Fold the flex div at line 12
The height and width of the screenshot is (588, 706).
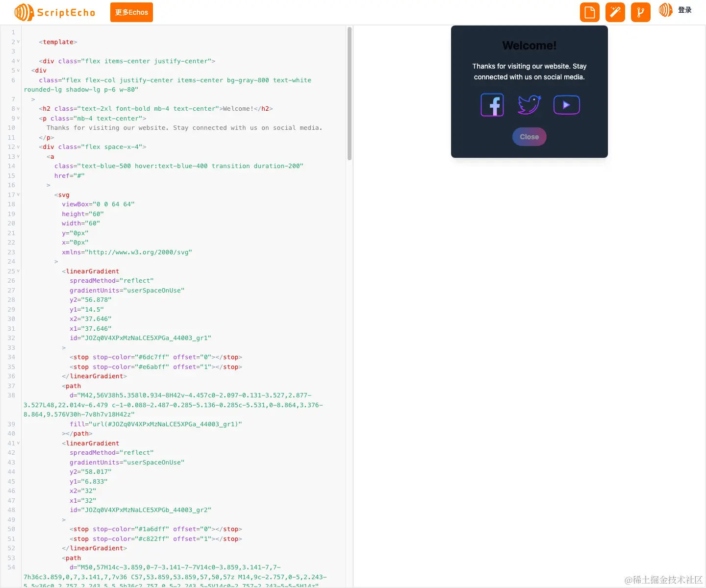click(x=18, y=147)
